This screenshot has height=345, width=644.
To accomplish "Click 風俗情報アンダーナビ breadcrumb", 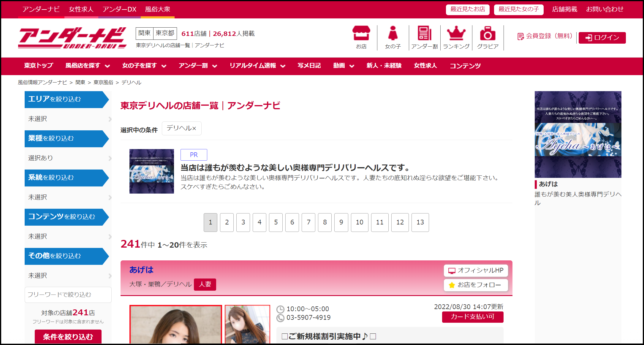I will pos(42,83).
